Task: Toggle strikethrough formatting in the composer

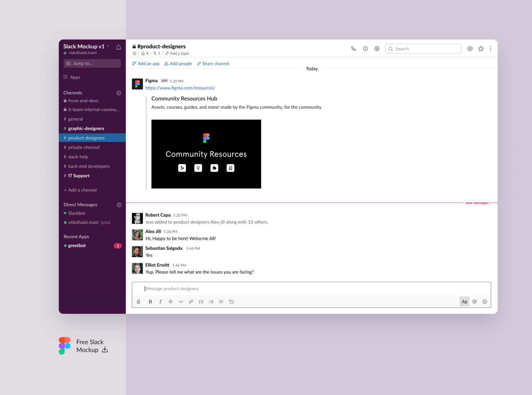Action: (171, 302)
